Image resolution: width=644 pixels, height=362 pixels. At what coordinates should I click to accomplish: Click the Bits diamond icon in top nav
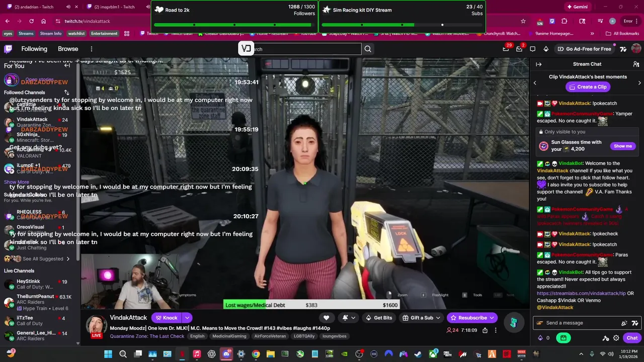[x=546, y=49]
